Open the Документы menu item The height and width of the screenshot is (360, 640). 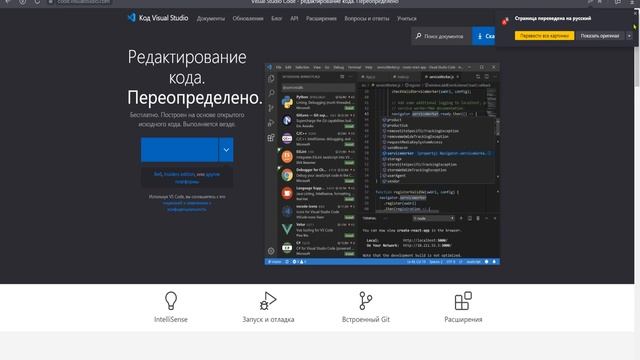point(211,18)
